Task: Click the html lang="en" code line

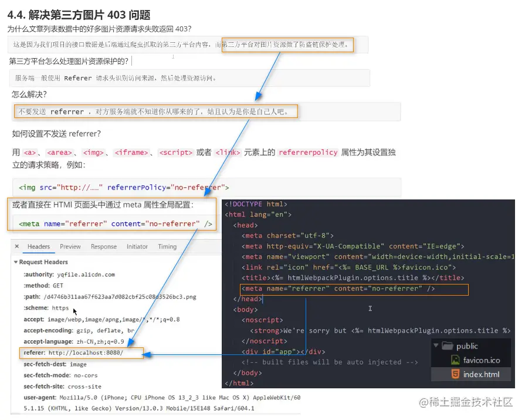Action: (258, 214)
